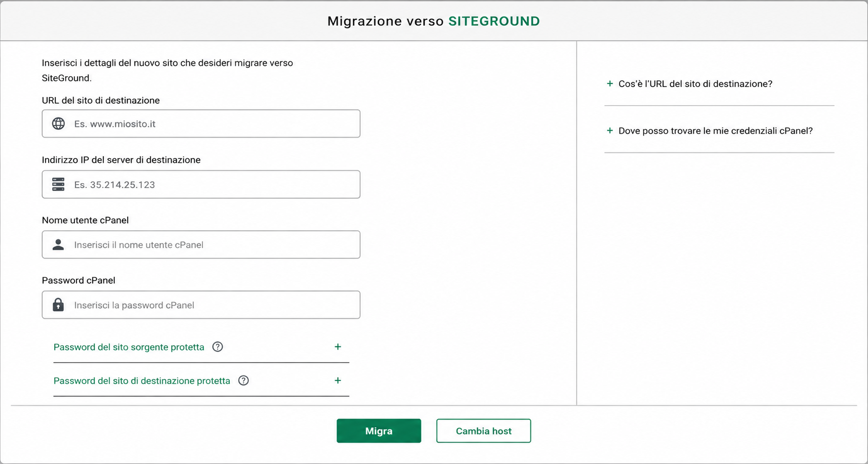The height and width of the screenshot is (464, 868).
Task: Click the plus icon beside the cPanel credentials question
Action: click(610, 131)
